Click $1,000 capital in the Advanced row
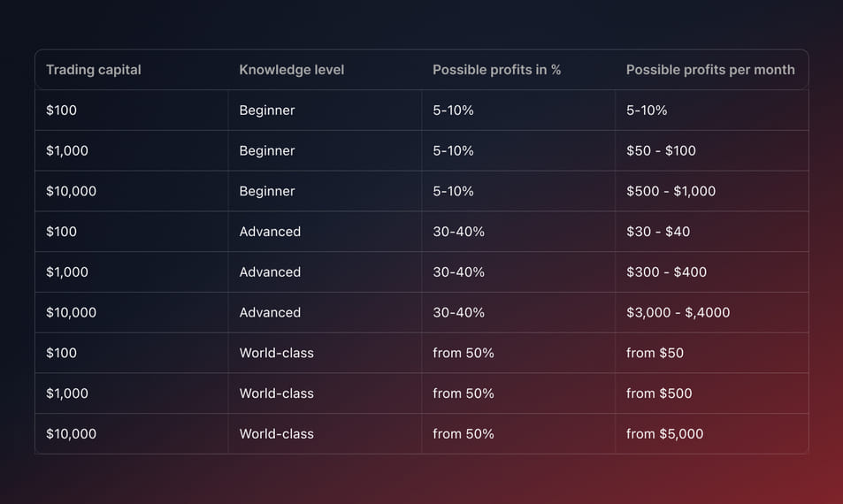The width and height of the screenshot is (843, 504). (67, 272)
